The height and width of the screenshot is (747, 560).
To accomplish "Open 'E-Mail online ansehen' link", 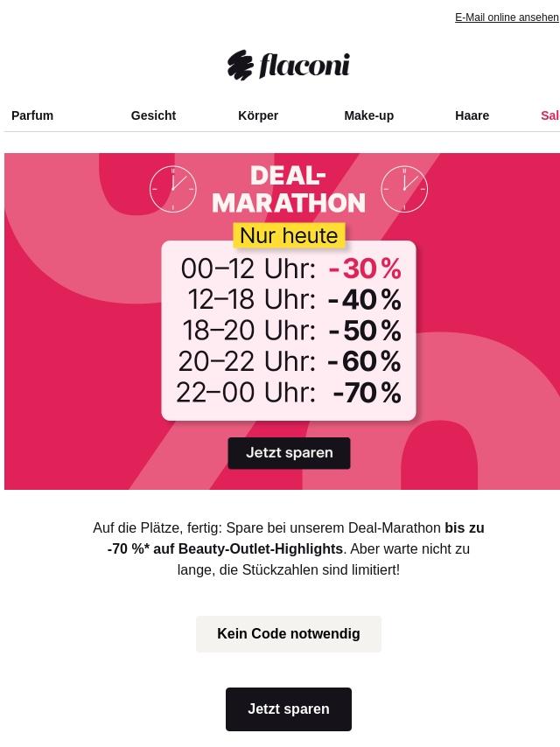I will 507,17.
